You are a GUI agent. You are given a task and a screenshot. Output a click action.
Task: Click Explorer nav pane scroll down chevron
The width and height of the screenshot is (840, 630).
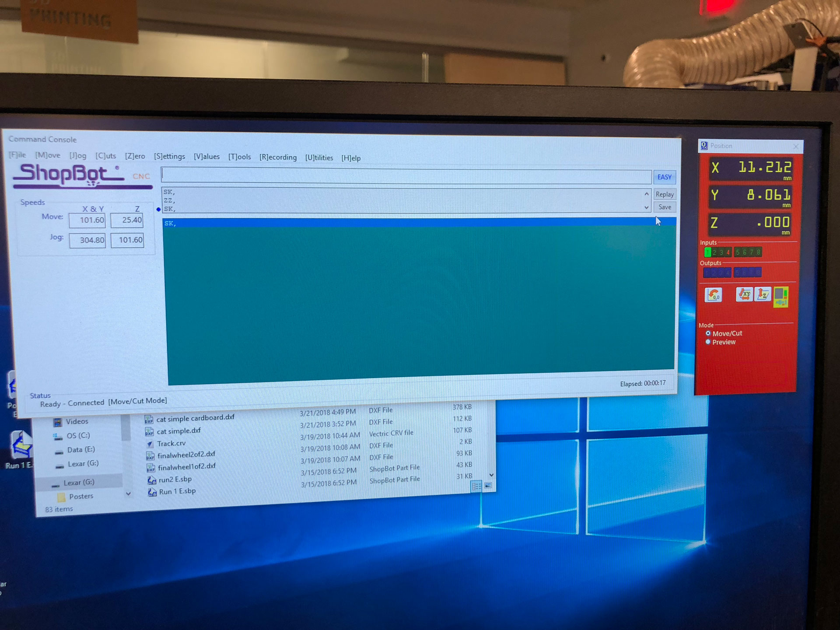coord(128,494)
